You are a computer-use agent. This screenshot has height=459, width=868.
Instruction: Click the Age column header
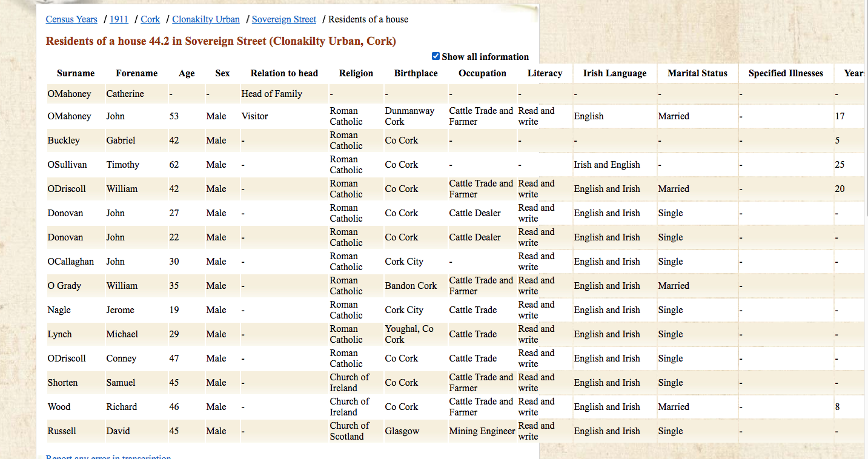point(187,73)
